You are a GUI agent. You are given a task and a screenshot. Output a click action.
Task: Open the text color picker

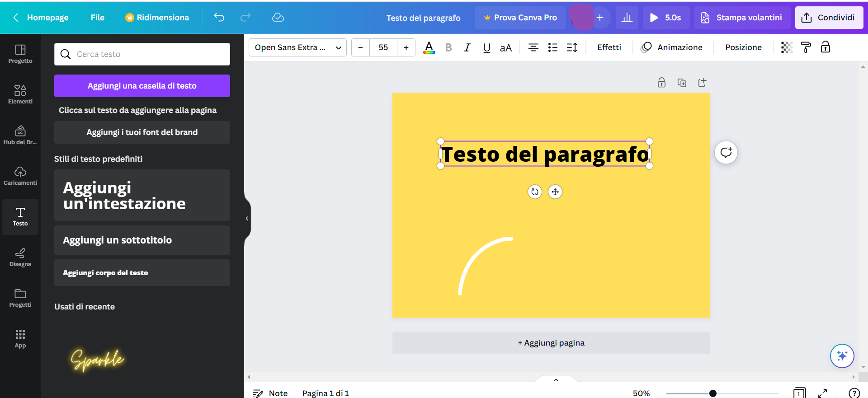coord(429,47)
